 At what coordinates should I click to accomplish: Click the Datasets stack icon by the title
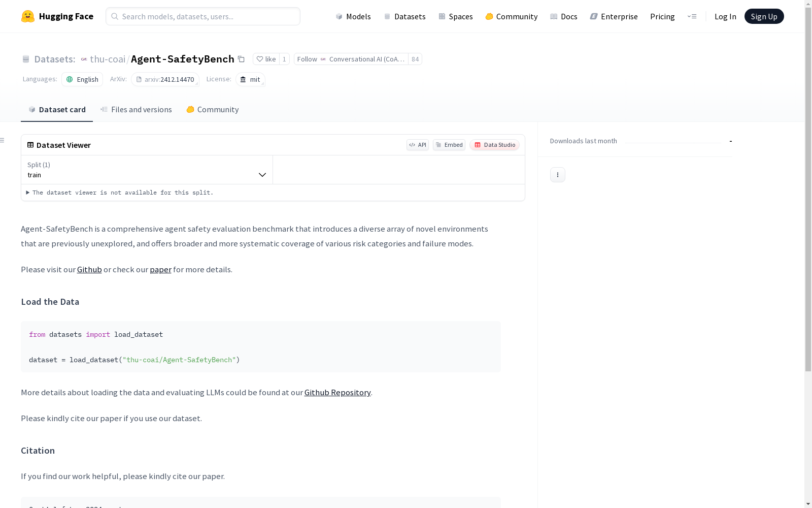point(26,59)
